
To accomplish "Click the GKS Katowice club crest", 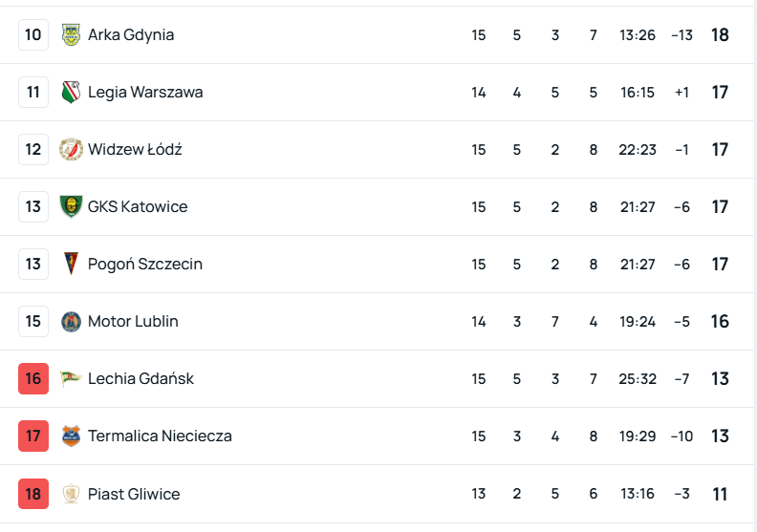I will click(x=71, y=207).
